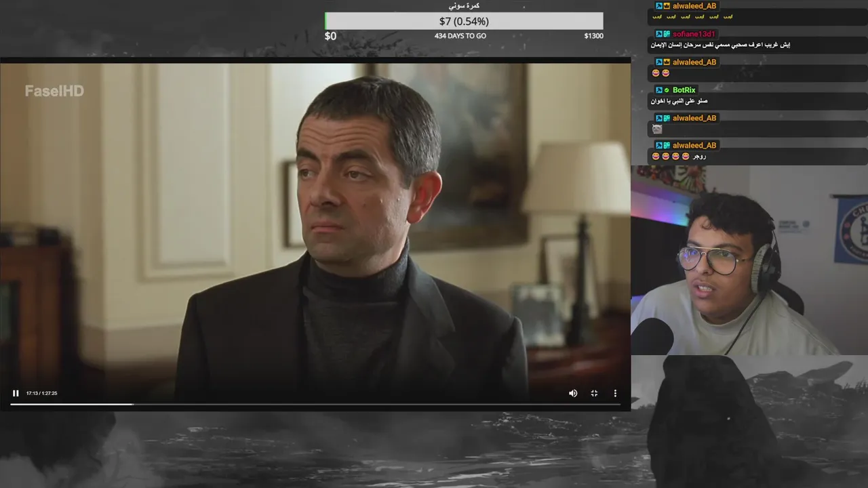Click BotRix's message صلو على النبي

coord(679,101)
